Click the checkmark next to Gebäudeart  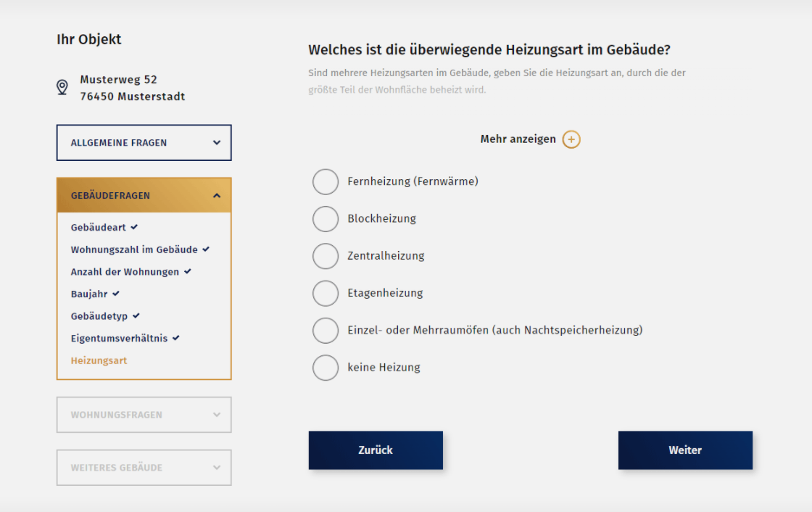134,227
